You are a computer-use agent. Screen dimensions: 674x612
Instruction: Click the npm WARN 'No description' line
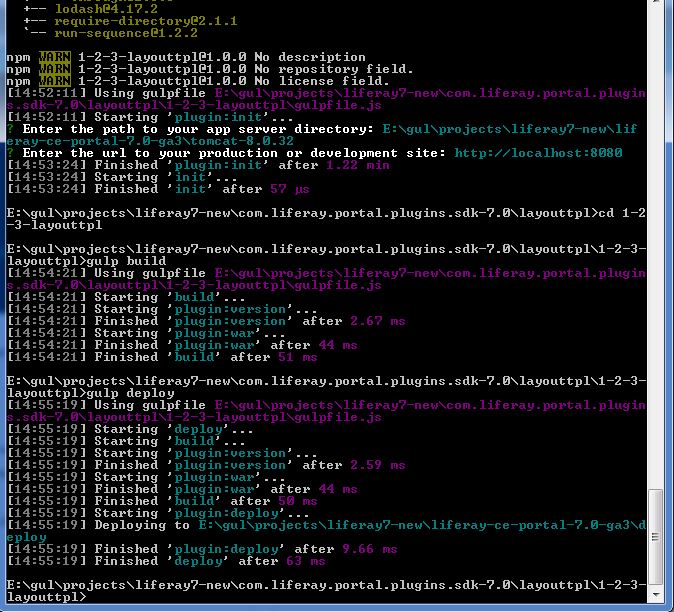tap(186, 57)
